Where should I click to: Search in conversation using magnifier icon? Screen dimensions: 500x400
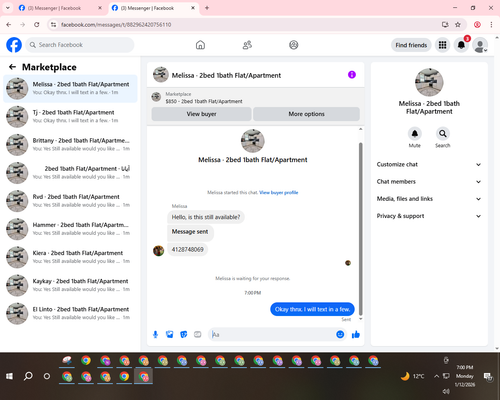[x=443, y=134]
